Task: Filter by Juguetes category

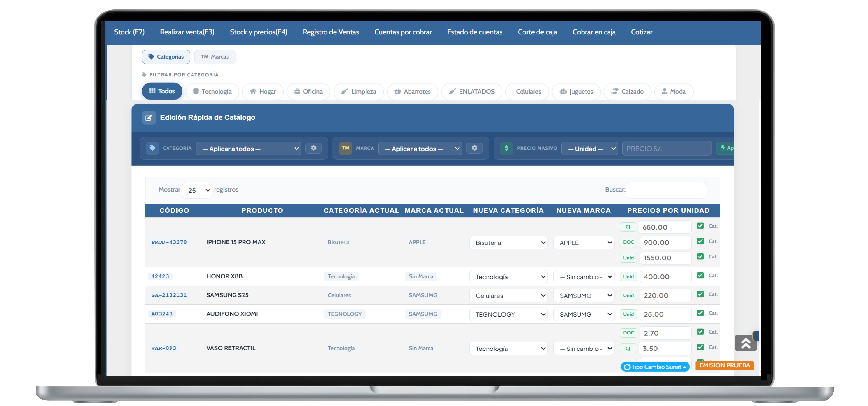Action: 576,92
